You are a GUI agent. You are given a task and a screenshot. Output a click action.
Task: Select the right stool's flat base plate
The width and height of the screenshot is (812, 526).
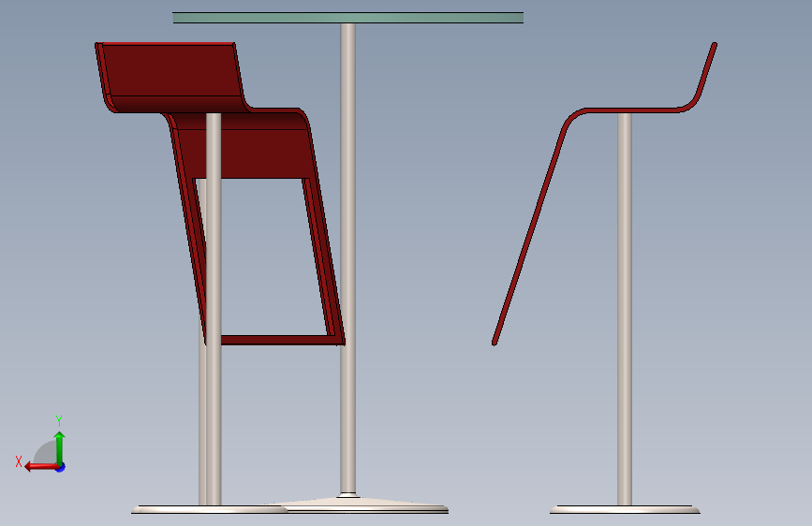(x=625, y=510)
